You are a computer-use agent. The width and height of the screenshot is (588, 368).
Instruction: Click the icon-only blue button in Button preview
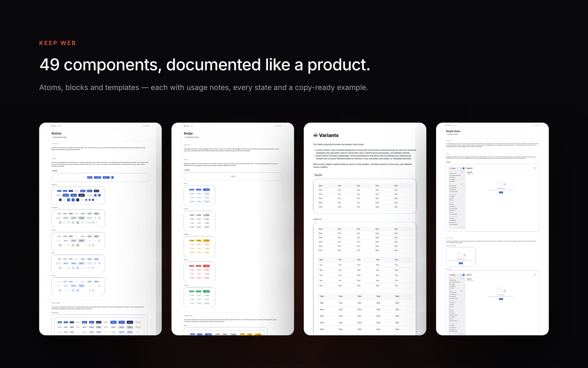(112, 177)
